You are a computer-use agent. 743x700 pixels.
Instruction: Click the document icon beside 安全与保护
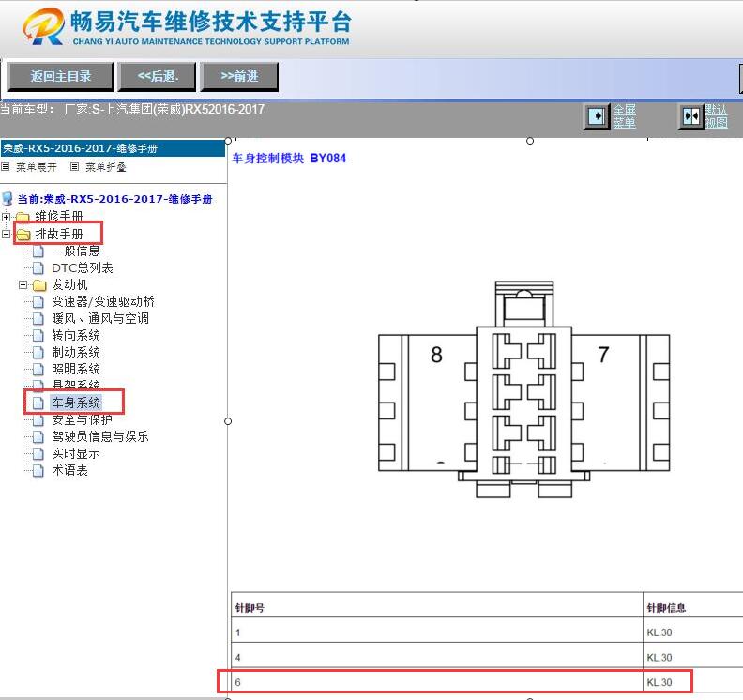click(x=38, y=420)
